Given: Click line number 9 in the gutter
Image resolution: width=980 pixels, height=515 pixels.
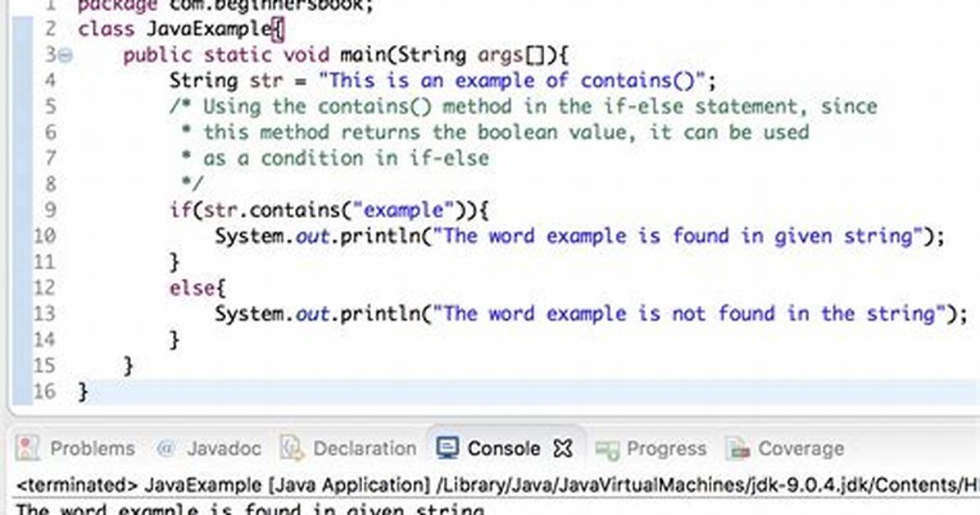Looking at the screenshot, I should (x=50, y=210).
